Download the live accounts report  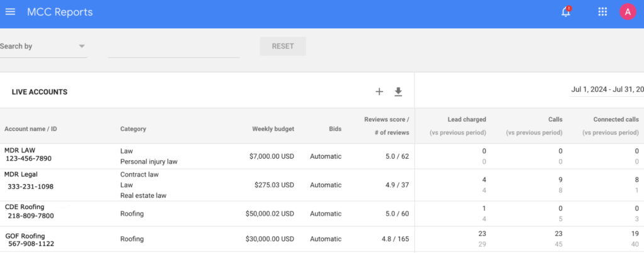(x=398, y=92)
